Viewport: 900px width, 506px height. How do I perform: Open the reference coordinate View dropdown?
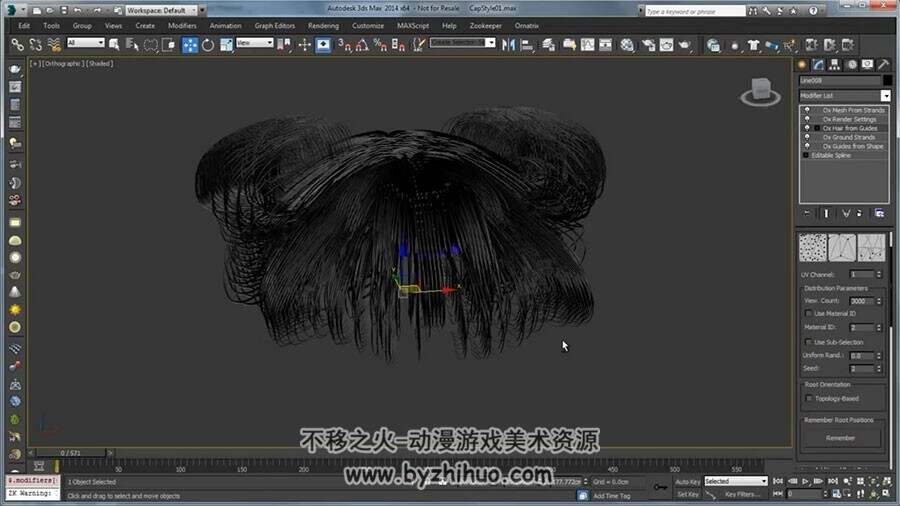tap(254, 43)
